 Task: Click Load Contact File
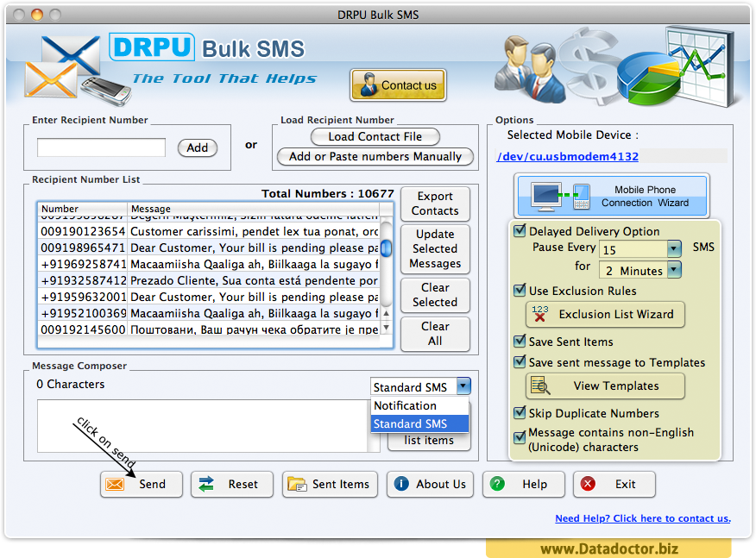coord(375,137)
